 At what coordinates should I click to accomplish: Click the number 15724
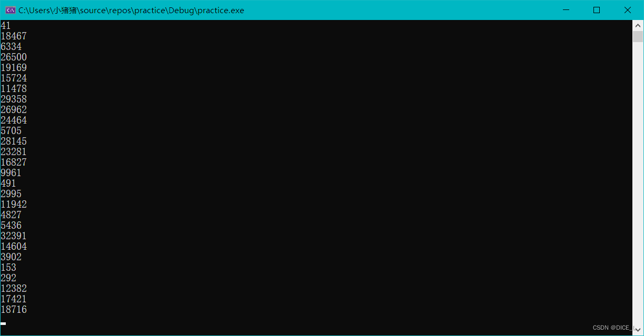click(14, 78)
